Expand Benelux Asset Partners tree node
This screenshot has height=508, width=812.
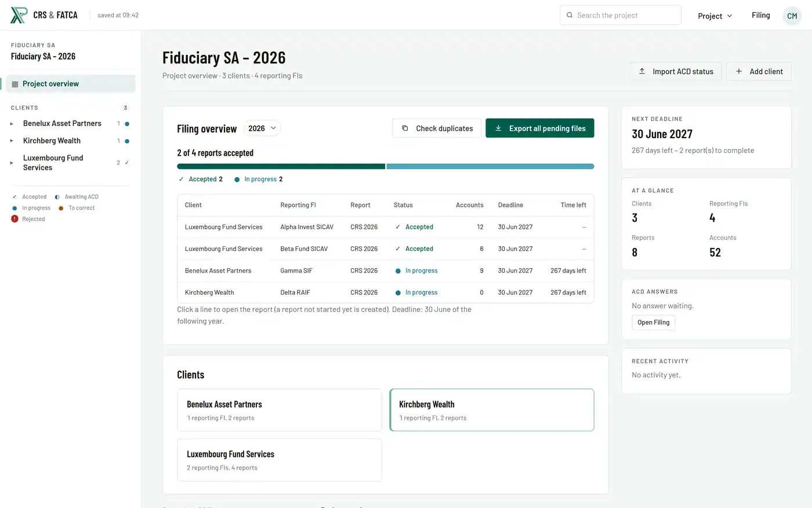click(x=12, y=124)
